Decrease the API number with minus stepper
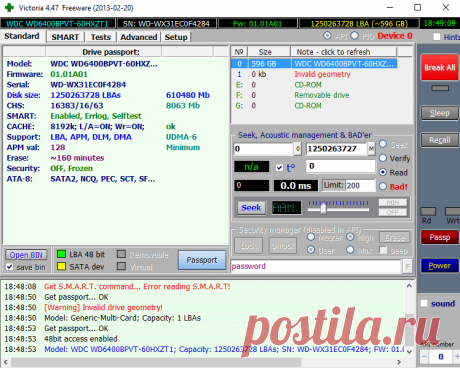Screen dimensions: 460x368 pos(424,357)
